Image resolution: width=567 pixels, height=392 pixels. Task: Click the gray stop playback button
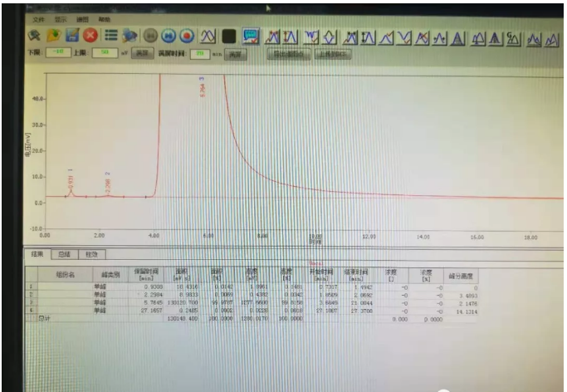[150, 37]
